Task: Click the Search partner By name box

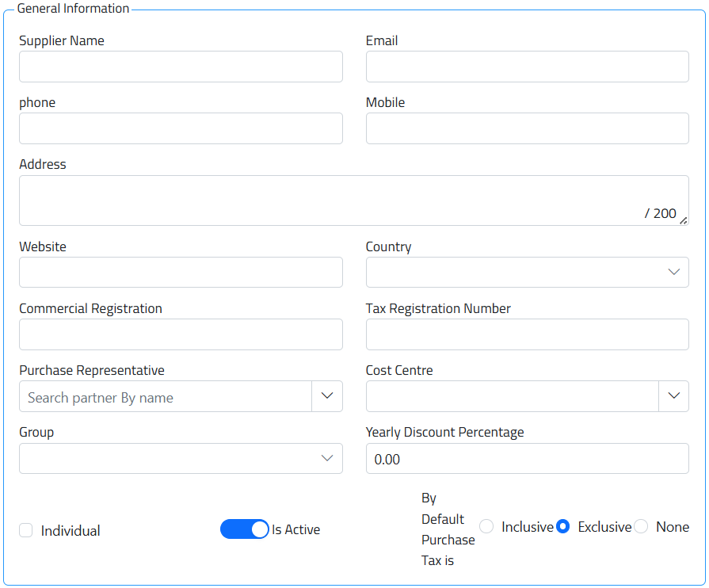Action: (x=166, y=397)
